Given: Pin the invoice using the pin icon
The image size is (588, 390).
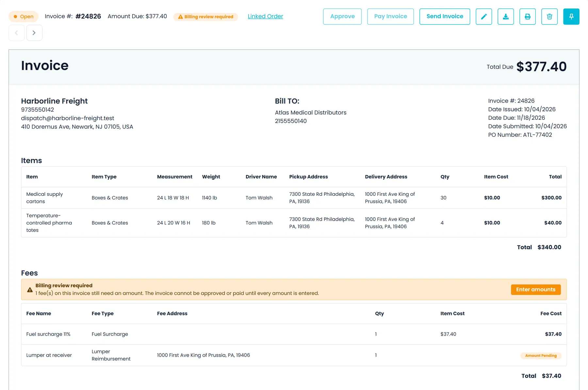Looking at the screenshot, I should 571,17.
